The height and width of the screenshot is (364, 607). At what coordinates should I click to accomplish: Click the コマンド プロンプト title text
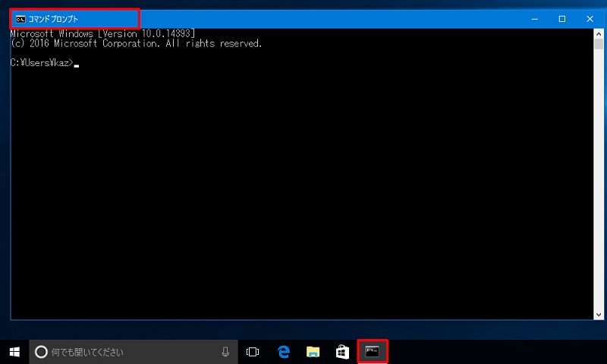pos(53,19)
